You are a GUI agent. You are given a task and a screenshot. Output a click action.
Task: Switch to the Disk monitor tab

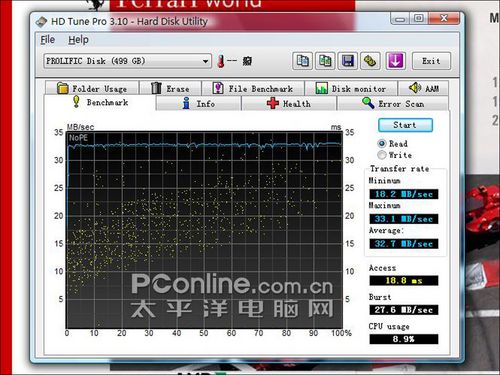pyautogui.click(x=351, y=88)
